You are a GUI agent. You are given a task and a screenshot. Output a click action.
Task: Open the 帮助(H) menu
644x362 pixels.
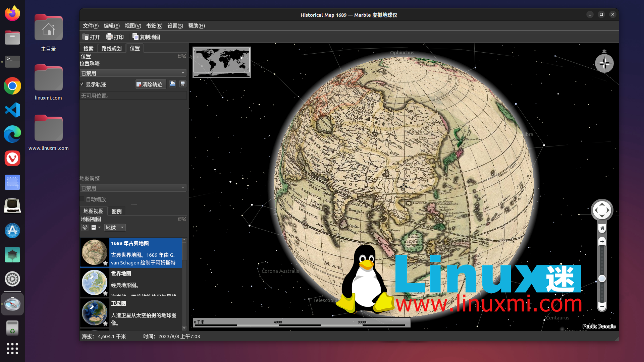pos(197,26)
